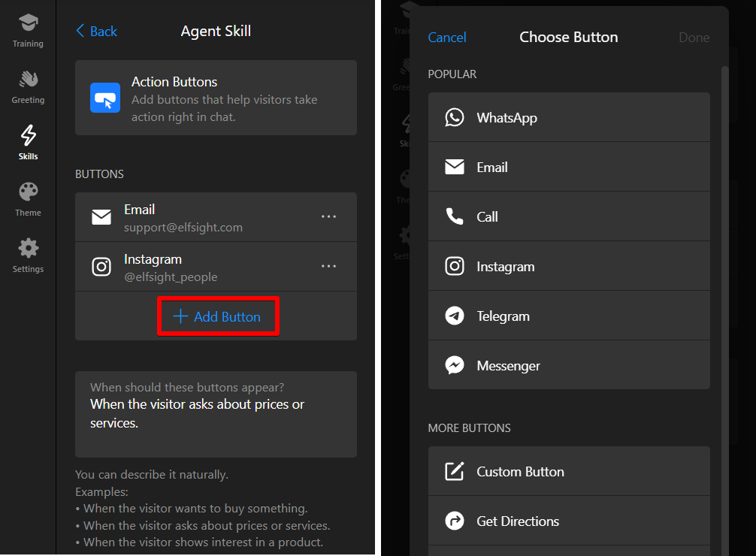Select the @elfsight_people text

point(171,277)
